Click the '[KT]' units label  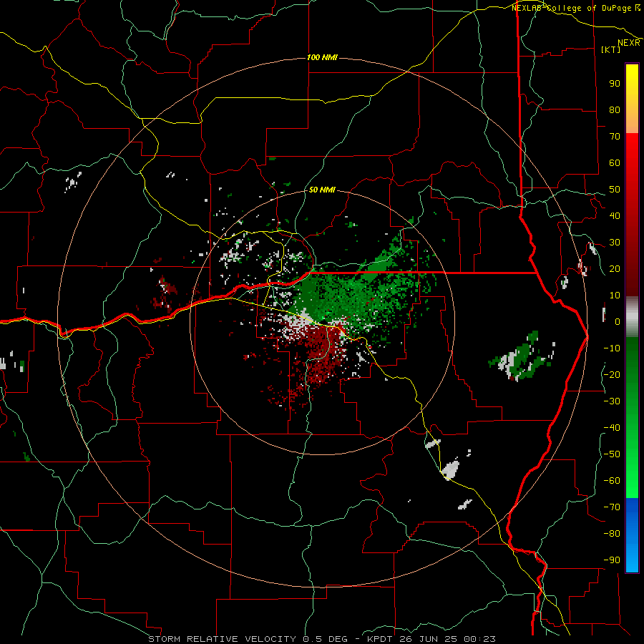[x=611, y=49]
